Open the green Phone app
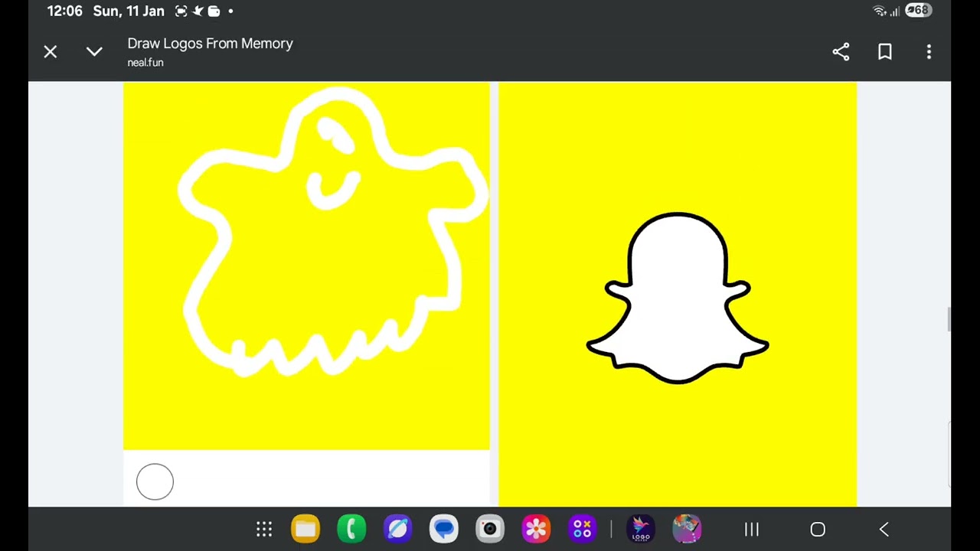Viewport: 980px width, 551px height. coord(351,529)
